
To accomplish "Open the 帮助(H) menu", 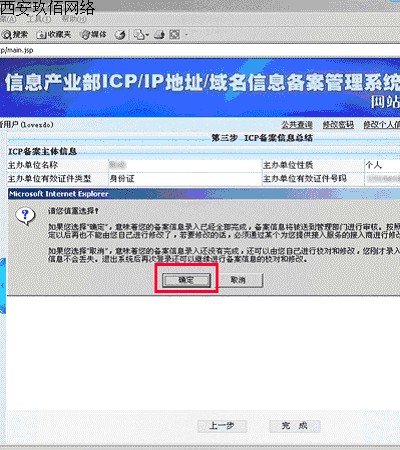I will (x=74, y=19).
